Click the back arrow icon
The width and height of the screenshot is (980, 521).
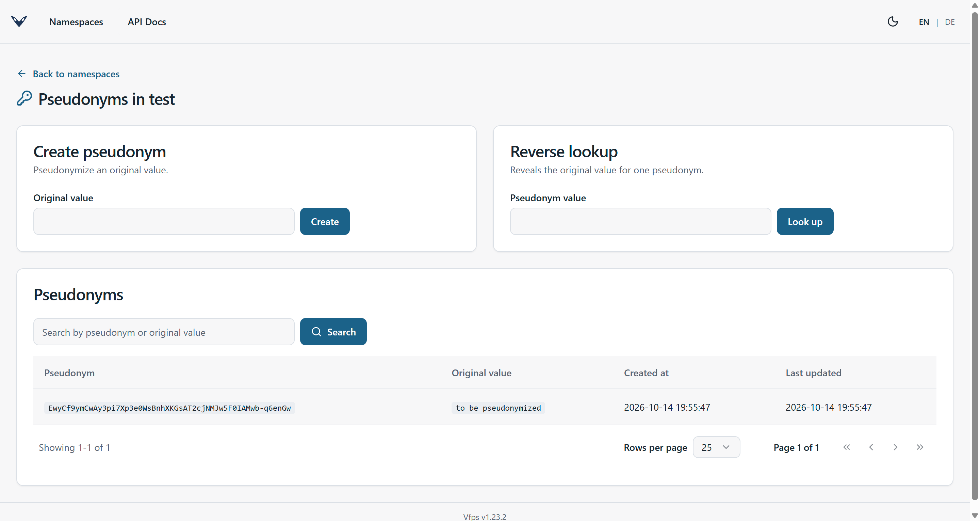[22, 74]
